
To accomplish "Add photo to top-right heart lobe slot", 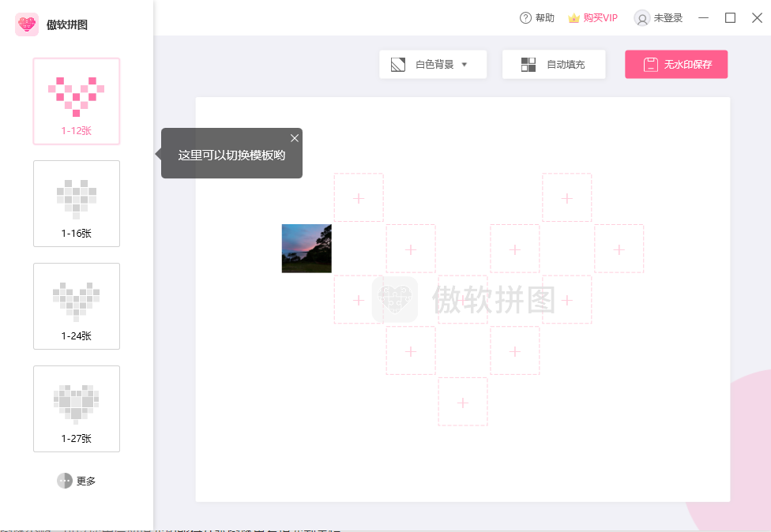I will tap(567, 198).
